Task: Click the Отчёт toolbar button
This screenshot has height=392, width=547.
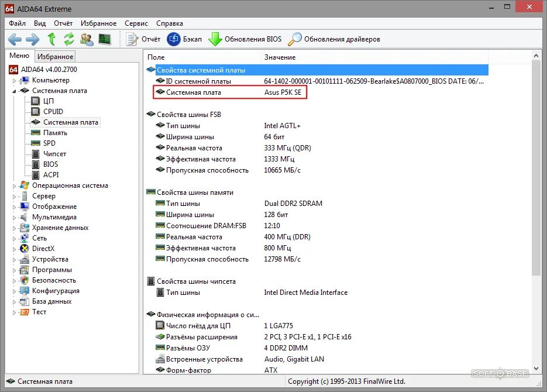Action: [143, 39]
